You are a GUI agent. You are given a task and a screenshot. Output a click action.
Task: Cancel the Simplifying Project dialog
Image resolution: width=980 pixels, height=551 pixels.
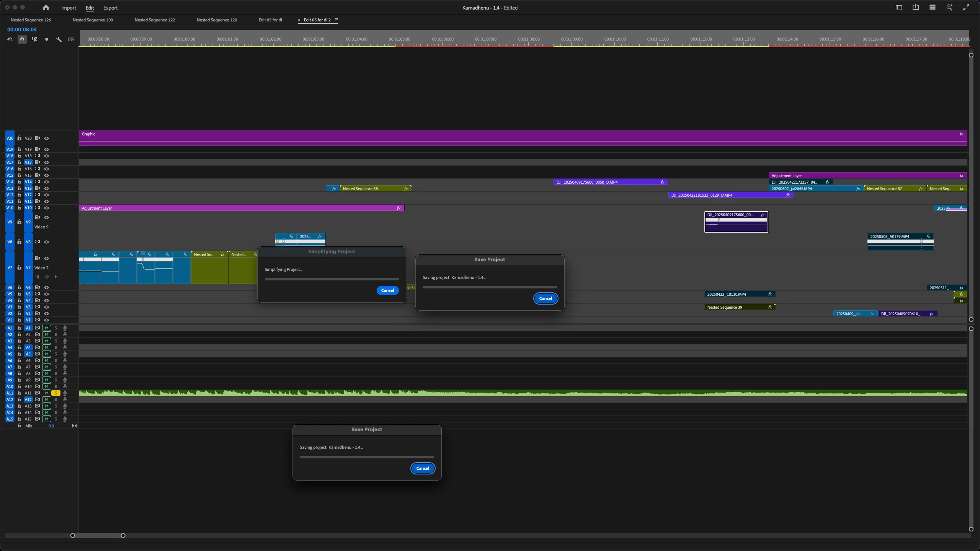pyautogui.click(x=387, y=290)
